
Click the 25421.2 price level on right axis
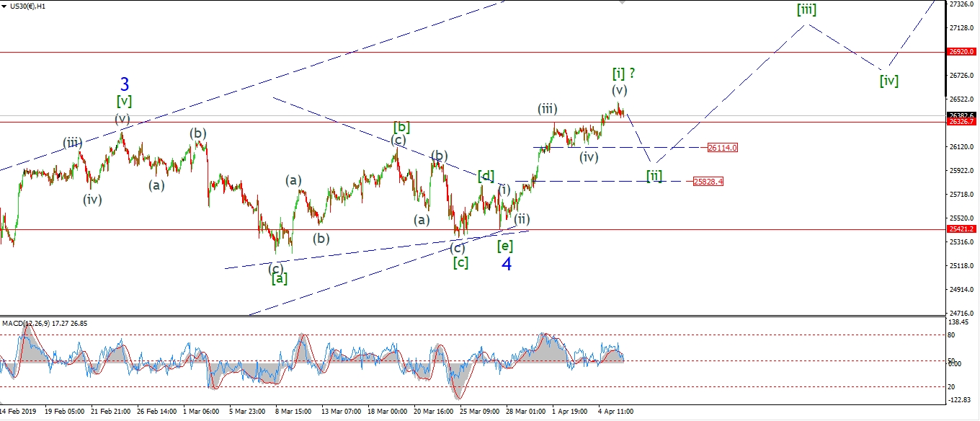point(962,229)
